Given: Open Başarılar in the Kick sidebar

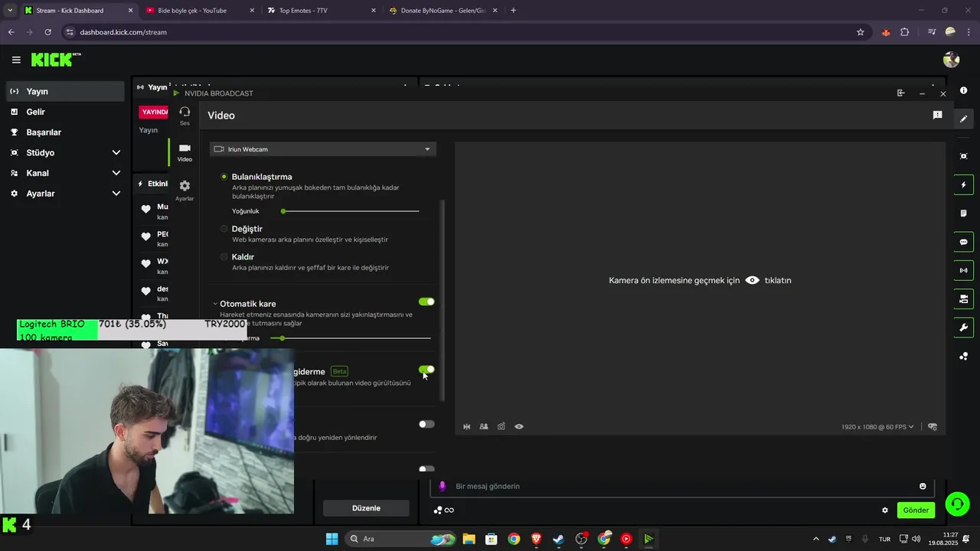Looking at the screenshot, I should (x=64, y=132).
